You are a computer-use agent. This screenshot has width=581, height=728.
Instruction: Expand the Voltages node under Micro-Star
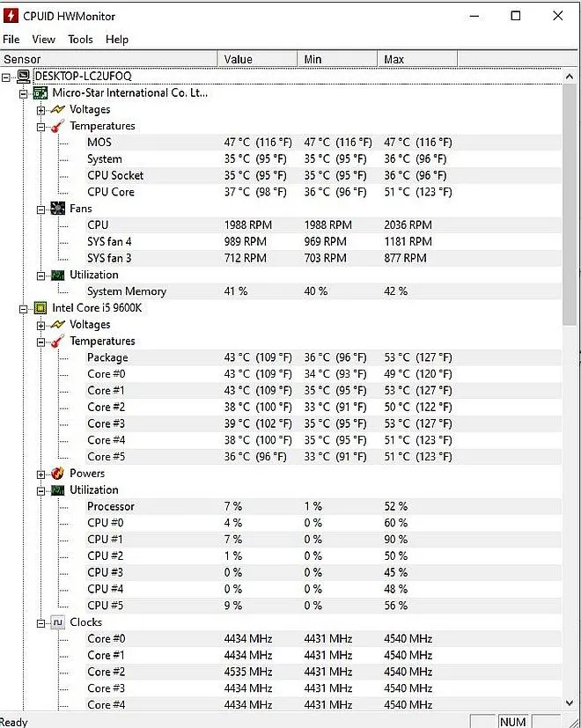41,109
